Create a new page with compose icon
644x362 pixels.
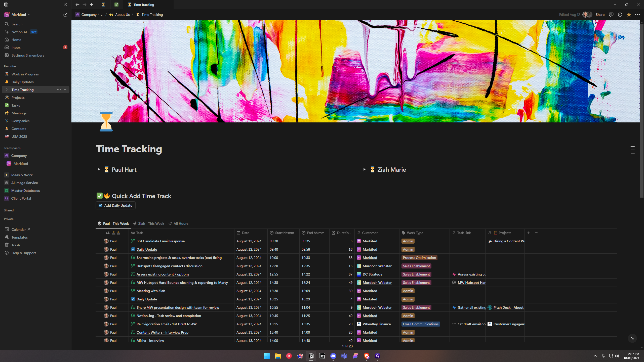[65, 15]
